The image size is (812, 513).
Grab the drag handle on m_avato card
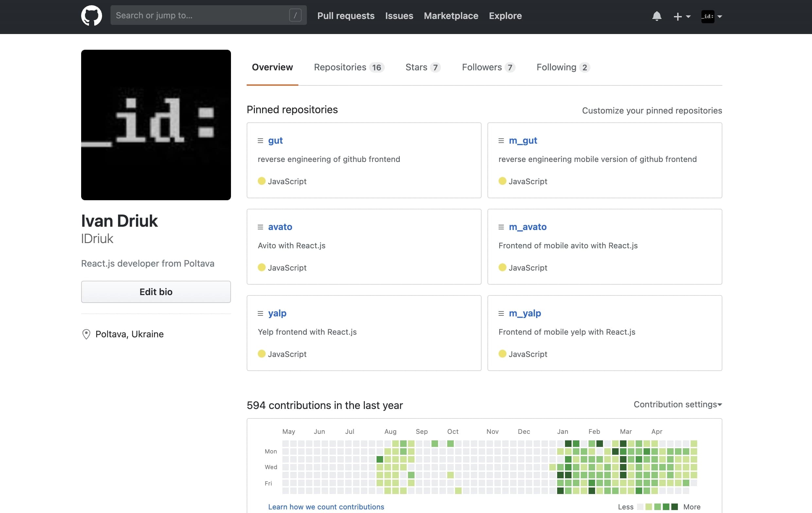[x=501, y=227]
